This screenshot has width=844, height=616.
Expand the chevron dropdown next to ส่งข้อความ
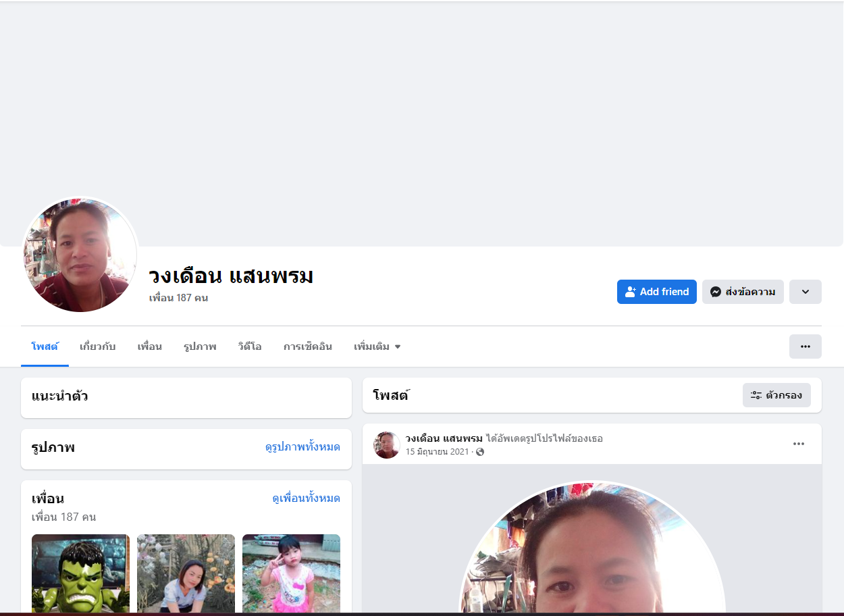point(805,292)
